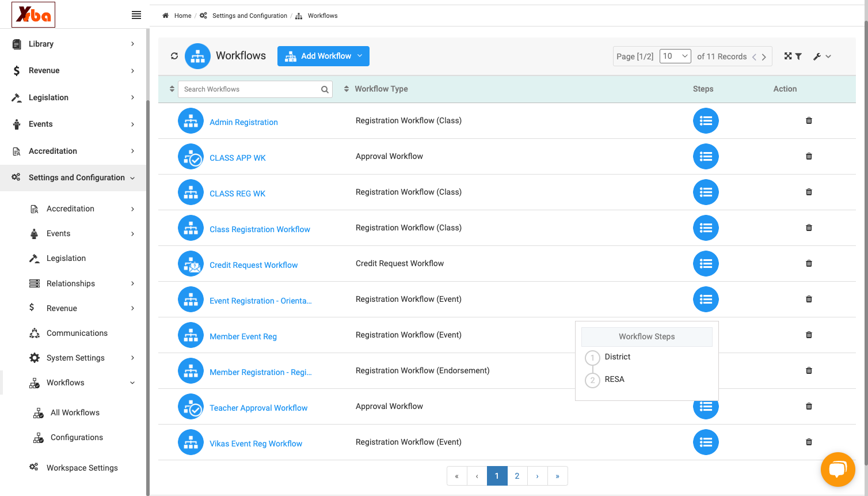Image resolution: width=868 pixels, height=496 pixels.
Task: Open Configurations menu item
Action: (x=77, y=437)
